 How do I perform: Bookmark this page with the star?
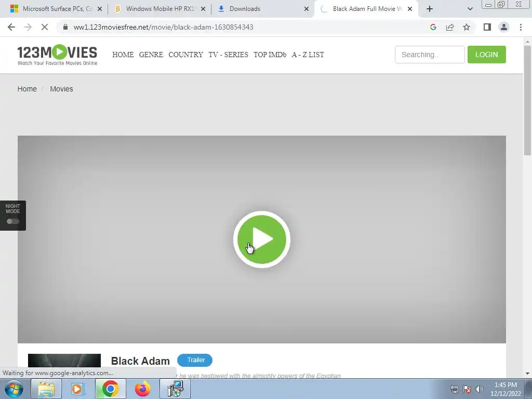pos(467,27)
